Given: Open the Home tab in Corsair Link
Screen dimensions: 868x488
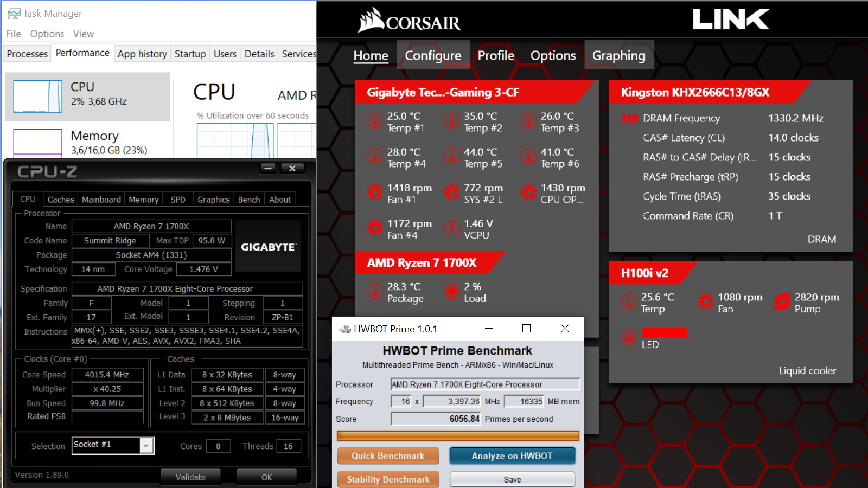Looking at the screenshot, I should (371, 55).
